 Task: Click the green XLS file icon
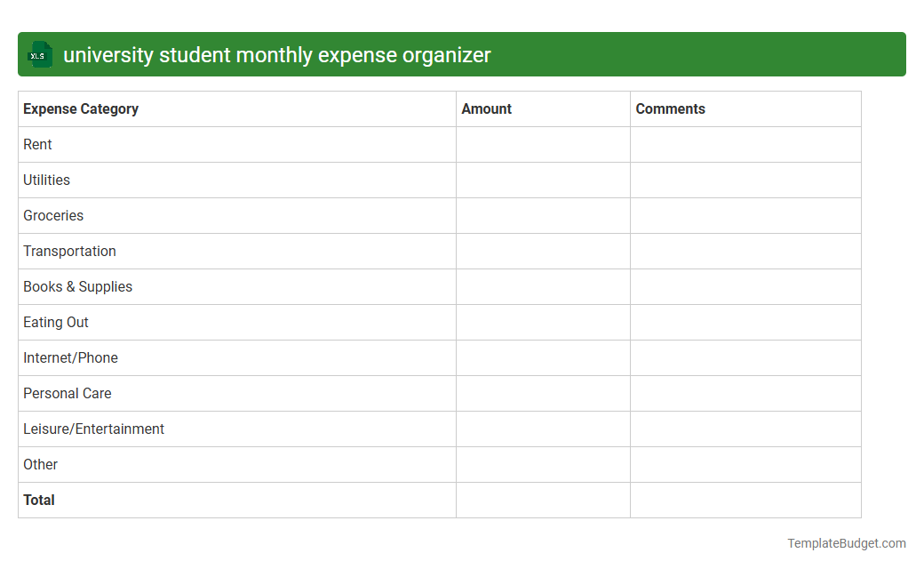tap(39, 54)
